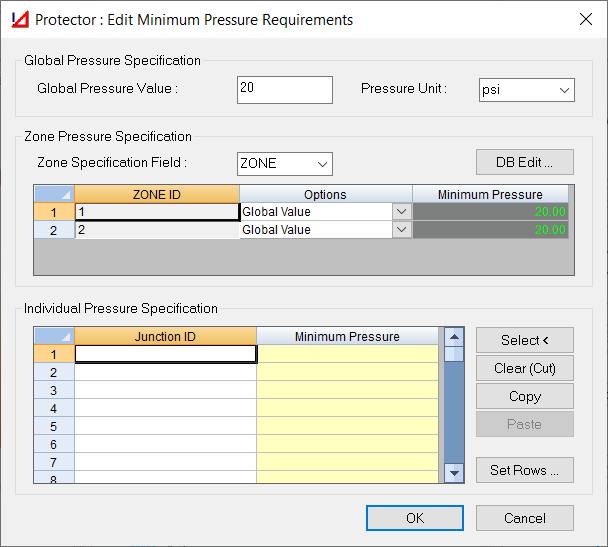Select the ZONE ID column header

point(157,194)
